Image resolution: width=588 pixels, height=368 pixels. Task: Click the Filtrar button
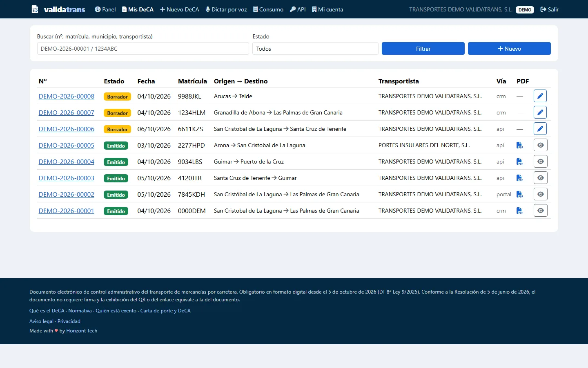click(423, 49)
